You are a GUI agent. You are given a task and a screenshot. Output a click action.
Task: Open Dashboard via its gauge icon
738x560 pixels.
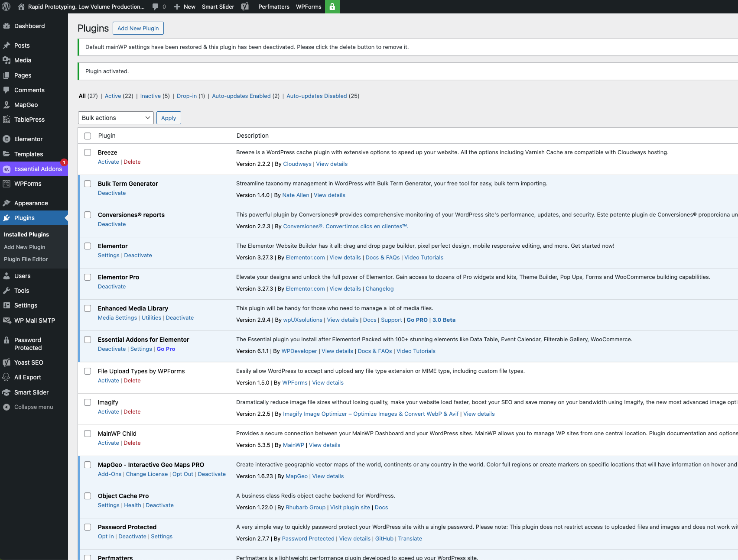click(x=7, y=26)
